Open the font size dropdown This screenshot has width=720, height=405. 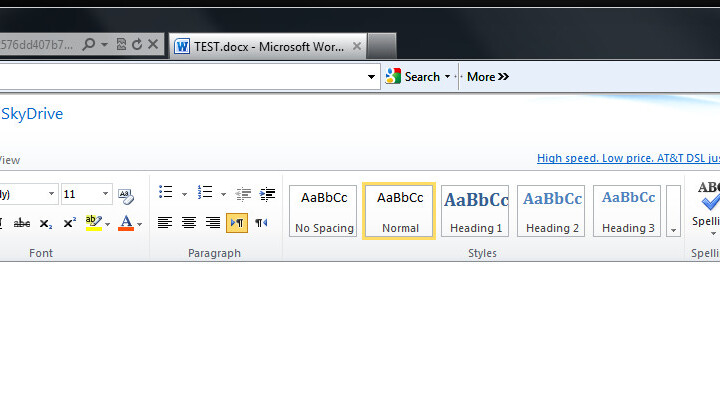105,194
